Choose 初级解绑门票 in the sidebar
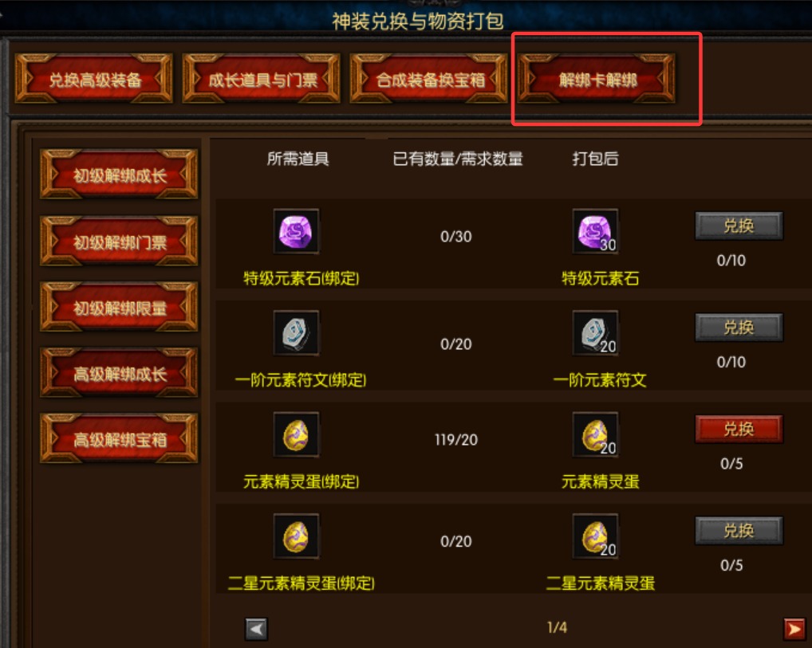The image size is (812, 648). tap(119, 241)
